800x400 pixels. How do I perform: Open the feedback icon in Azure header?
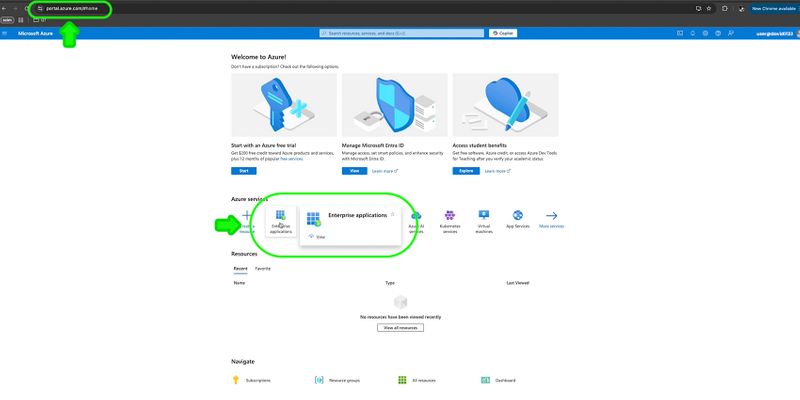[731, 33]
